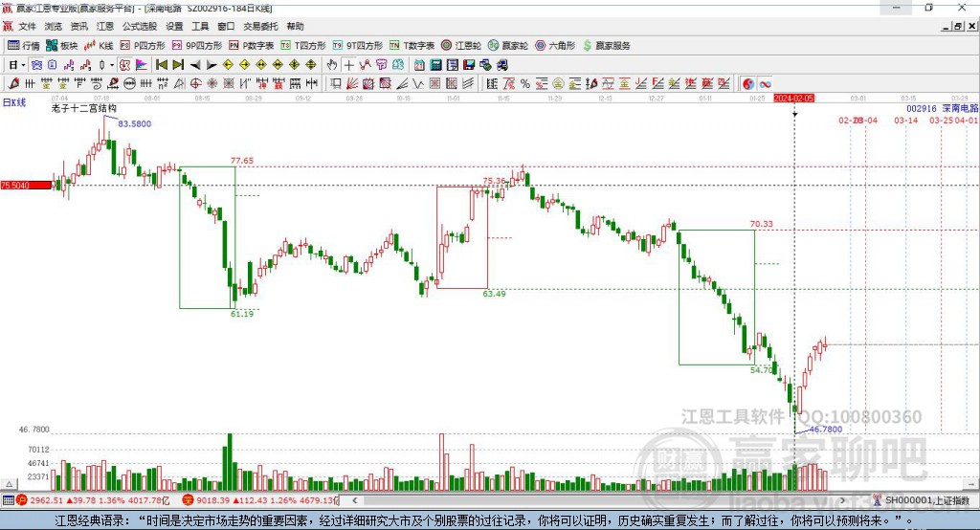The width and height of the screenshot is (980, 530).
Task: Open the T数字表 tool
Action: (412, 46)
